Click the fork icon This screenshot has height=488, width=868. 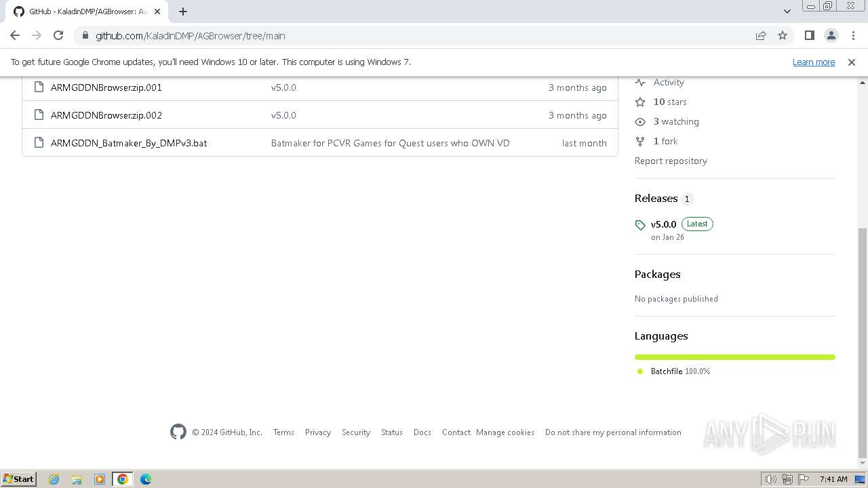click(640, 141)
